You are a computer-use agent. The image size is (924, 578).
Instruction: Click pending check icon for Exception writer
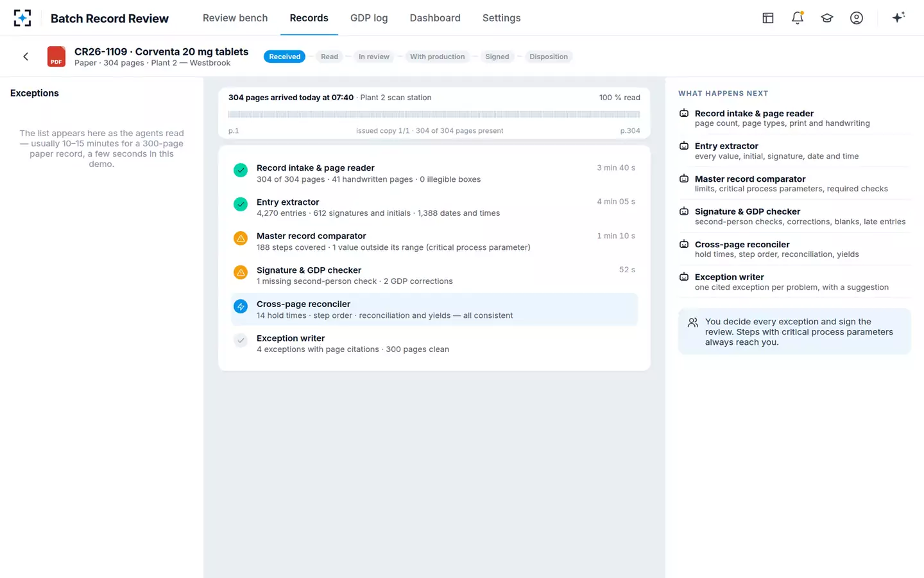[241, 340]
